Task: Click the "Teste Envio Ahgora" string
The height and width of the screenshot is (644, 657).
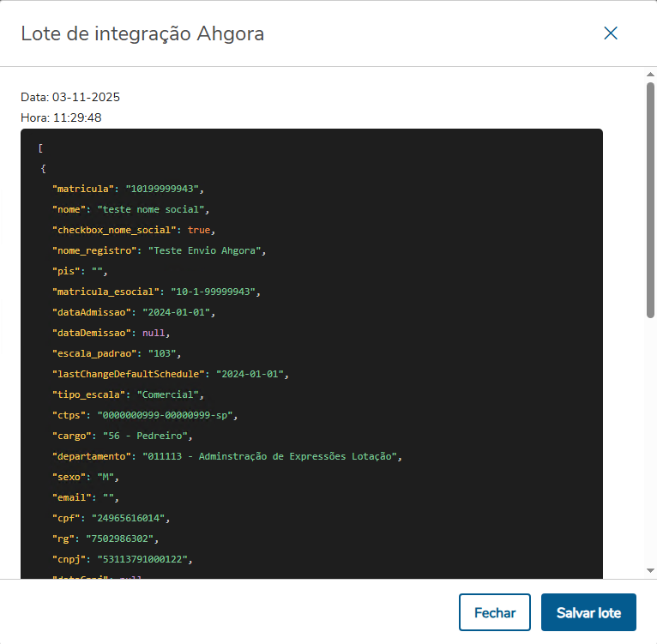Action: [x=207, y=250]
